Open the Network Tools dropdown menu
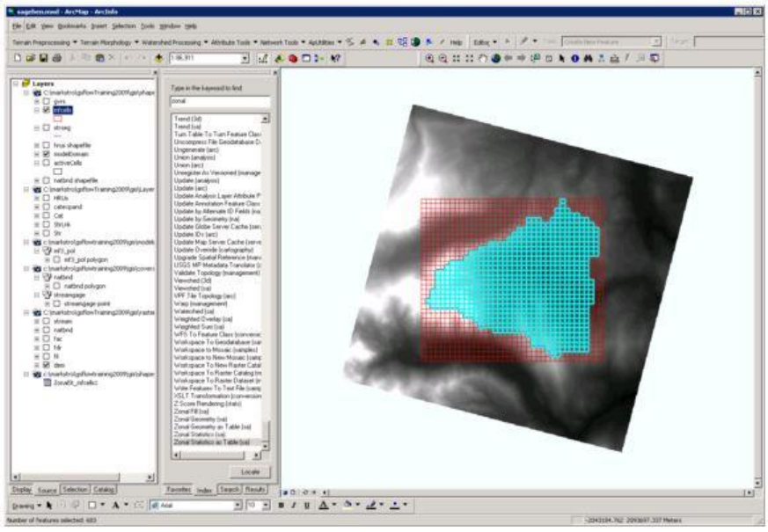The height and width of the screenshot is (532, 768). click(x=282, y=42)
